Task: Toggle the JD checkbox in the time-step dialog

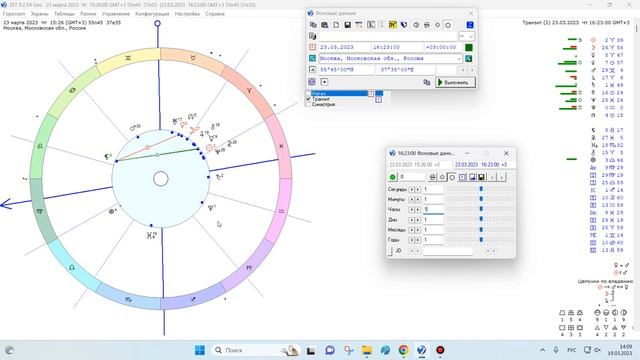Action: pos(389,251)
